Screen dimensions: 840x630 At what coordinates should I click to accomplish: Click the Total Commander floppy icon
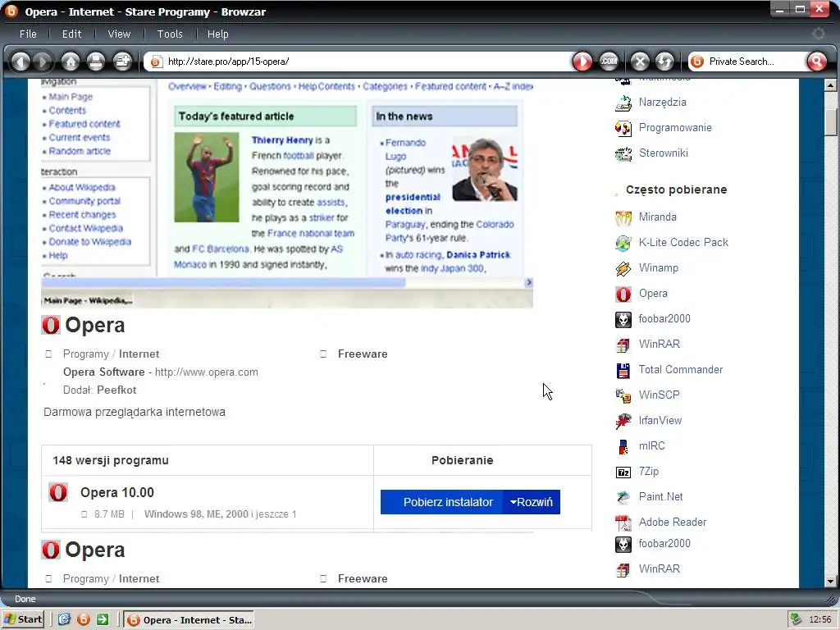click(623, 370)
